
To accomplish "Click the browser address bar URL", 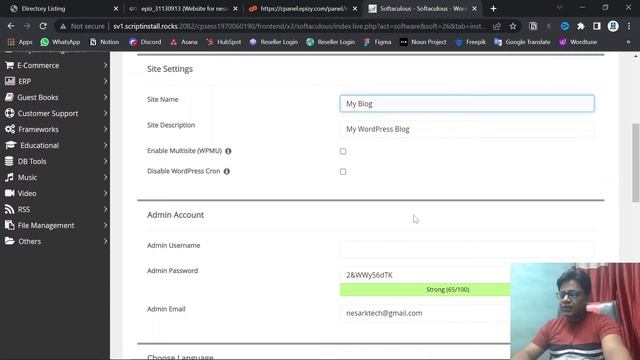I will click(x=300, y=26).
